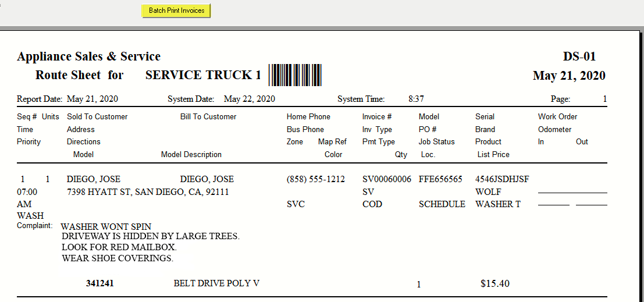Click the route sheet barcode
Screen dimensions: 644x302
295,75
